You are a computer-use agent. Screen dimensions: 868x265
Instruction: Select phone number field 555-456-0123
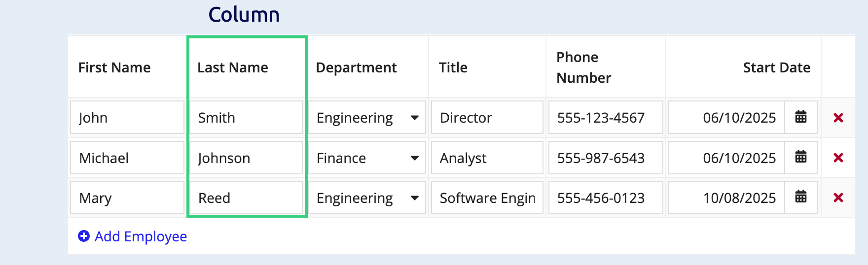click(x=606, y=198)
